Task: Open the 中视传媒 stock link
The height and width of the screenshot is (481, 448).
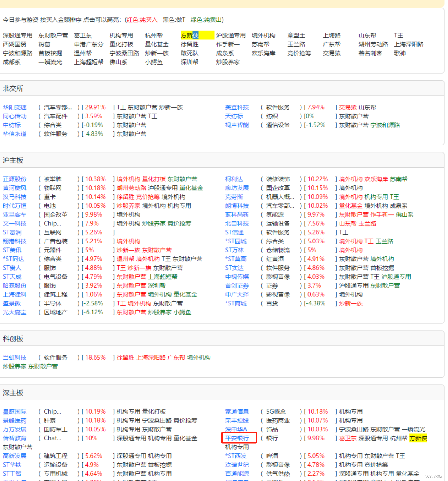Action: click(x=237, y=277)
